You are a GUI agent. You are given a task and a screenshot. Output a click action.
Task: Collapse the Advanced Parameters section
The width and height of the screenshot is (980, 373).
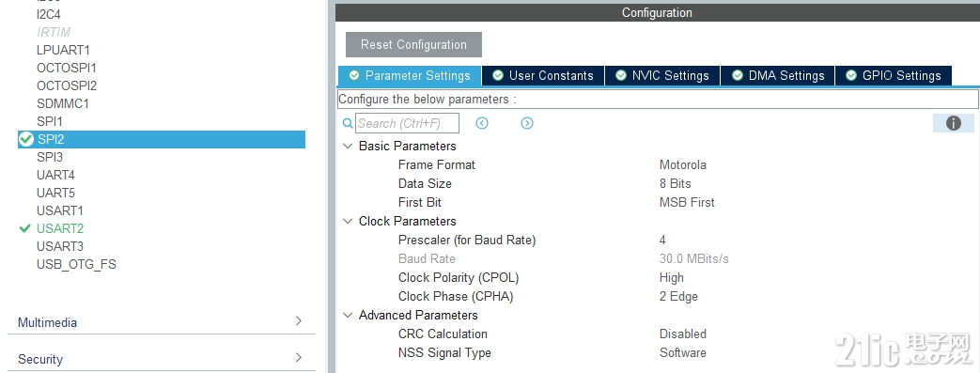click(x=348, y=315)
